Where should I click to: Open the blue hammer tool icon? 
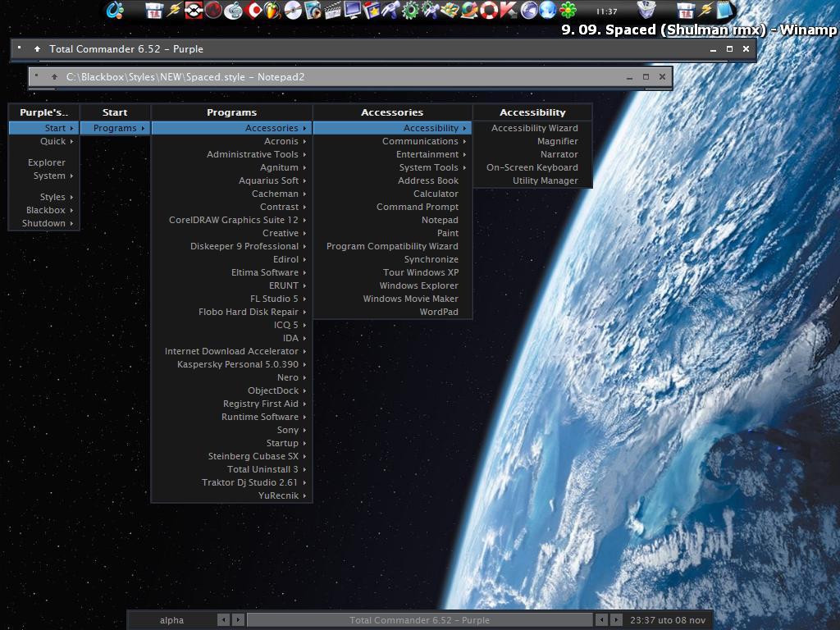point(390,10)
